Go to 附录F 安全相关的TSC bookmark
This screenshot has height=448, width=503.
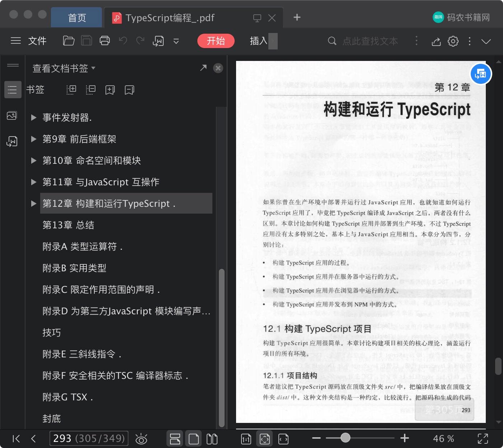115,376
